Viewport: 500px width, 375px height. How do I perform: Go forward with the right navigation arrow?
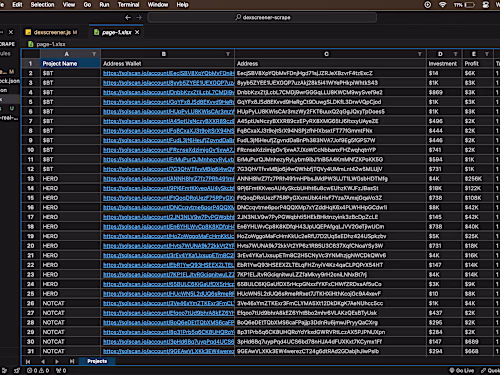point(139,17)
